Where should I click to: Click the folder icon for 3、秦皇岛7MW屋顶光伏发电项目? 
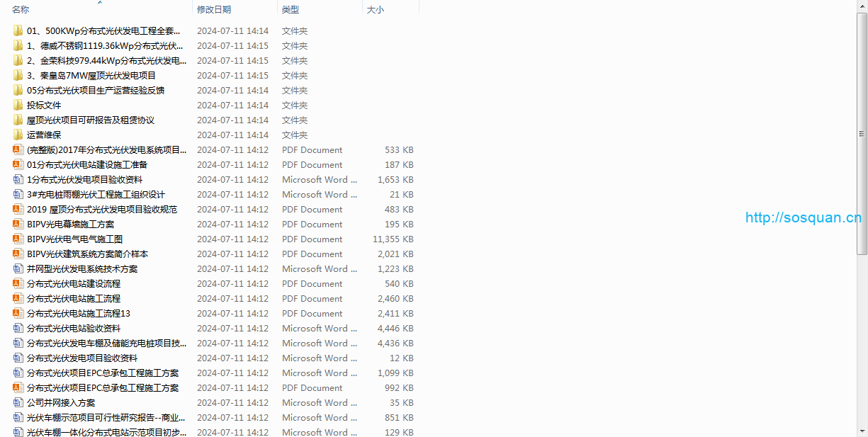18,75
